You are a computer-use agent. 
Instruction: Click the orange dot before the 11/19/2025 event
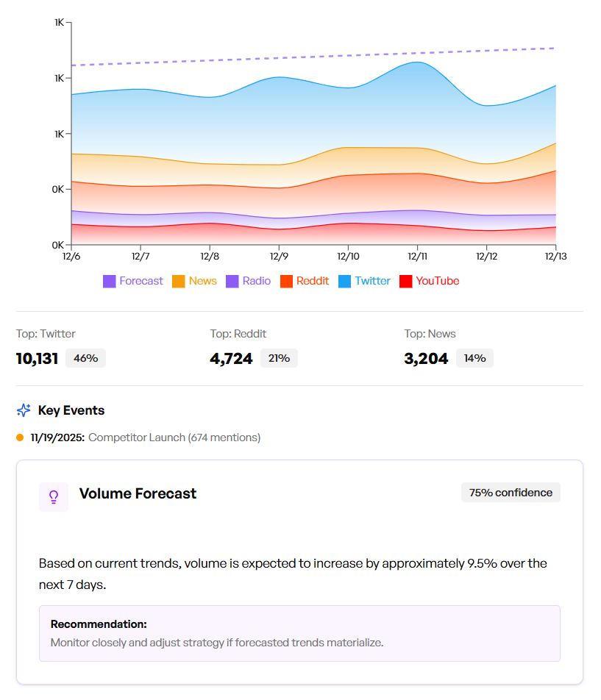click(x=20, y=438)
